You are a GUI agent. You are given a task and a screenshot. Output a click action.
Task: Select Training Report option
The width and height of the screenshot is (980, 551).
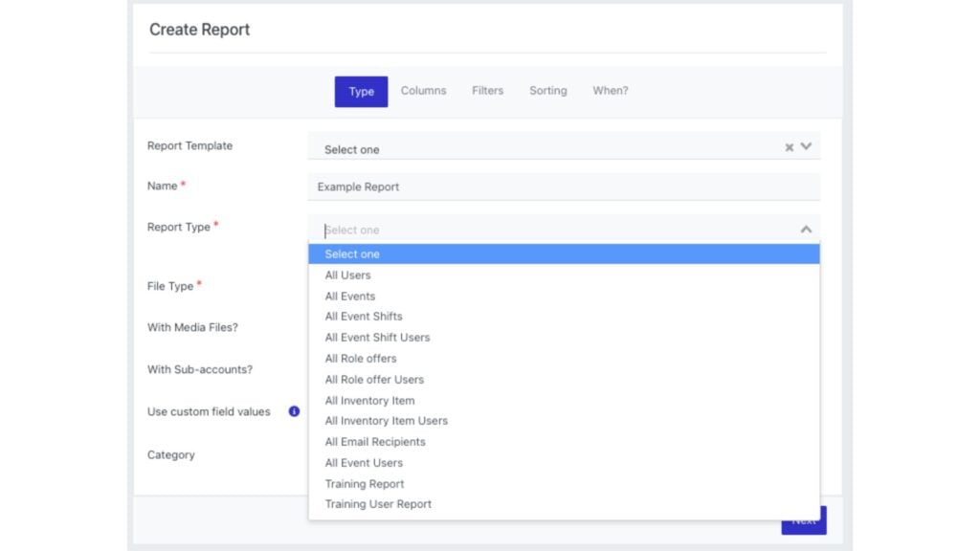365,484
